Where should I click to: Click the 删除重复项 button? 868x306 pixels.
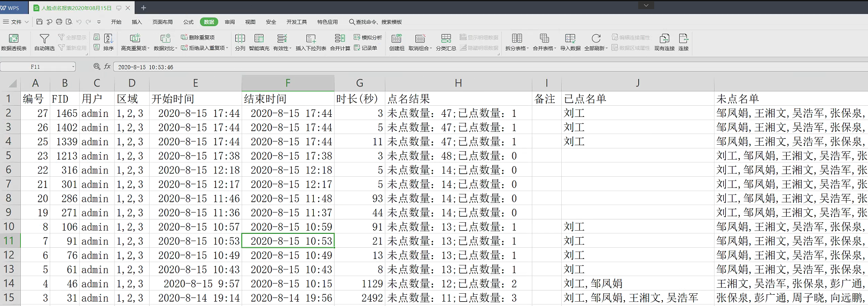point(198,37)
